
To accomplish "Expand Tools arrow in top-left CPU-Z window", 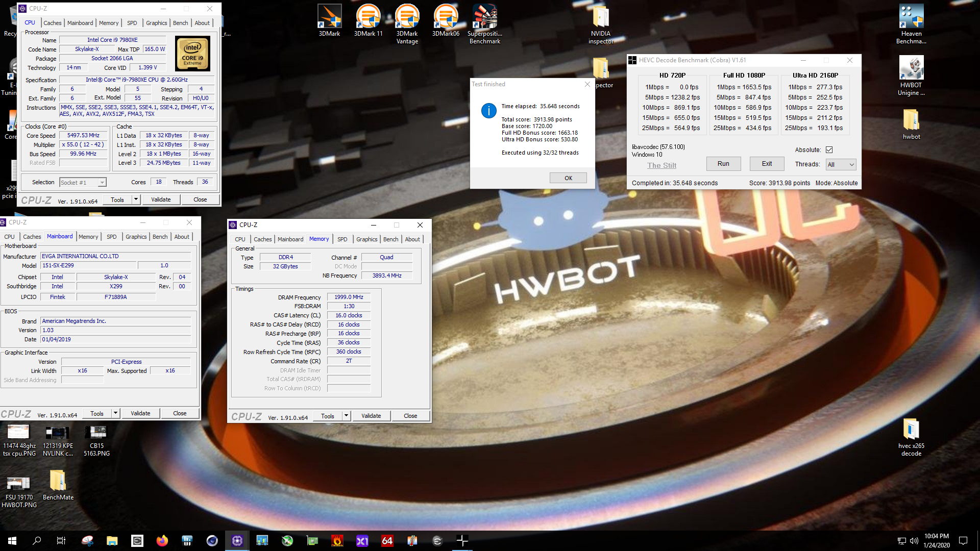I will (x=136, y=199).
